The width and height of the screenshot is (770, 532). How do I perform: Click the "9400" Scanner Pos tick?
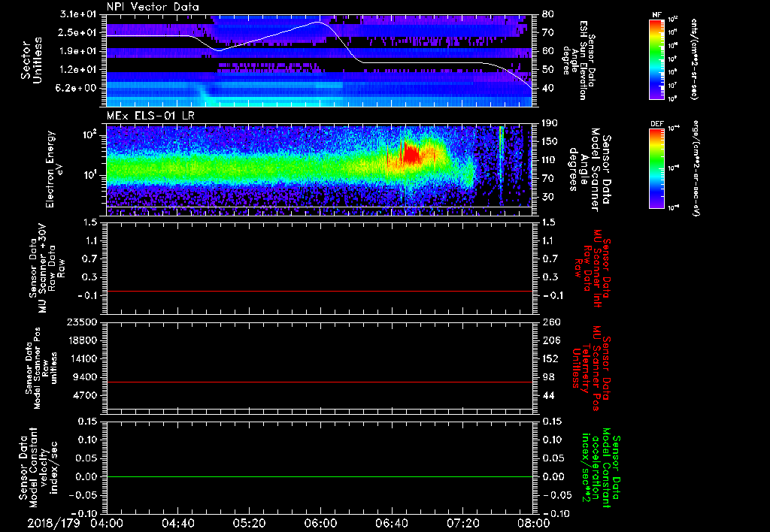point(86,377)
